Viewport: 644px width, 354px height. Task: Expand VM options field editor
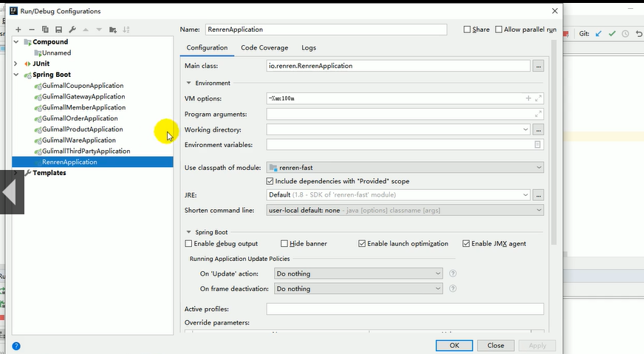(x=538, y=98)
